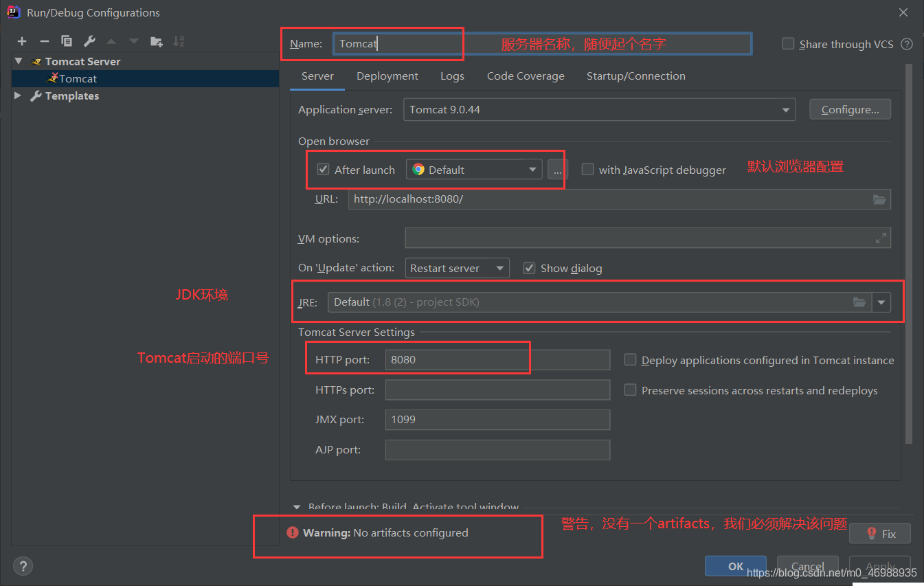Click the HTTP port field
The height and width of the screenshot is (586, 924).
pos(497,360)
